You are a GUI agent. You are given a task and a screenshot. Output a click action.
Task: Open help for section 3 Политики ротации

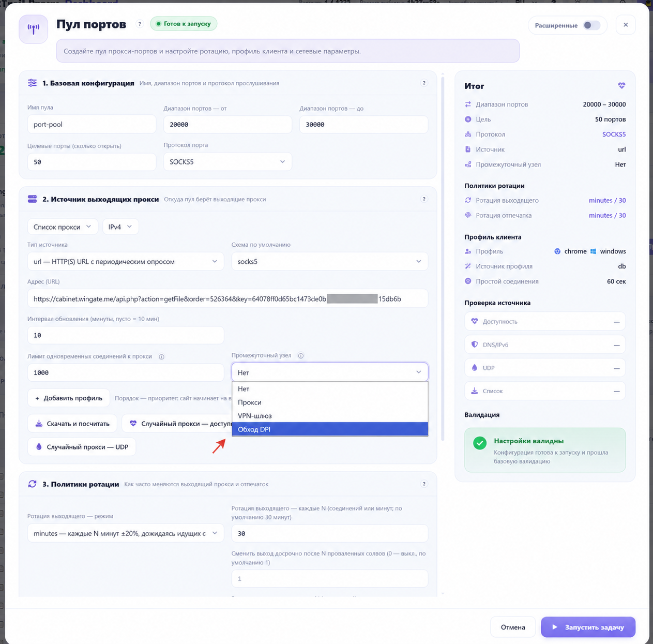point(424,484)
